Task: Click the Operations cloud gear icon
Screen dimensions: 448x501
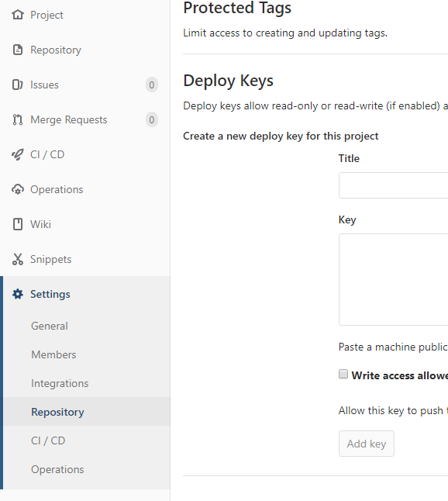Action: tap(18, 189)
